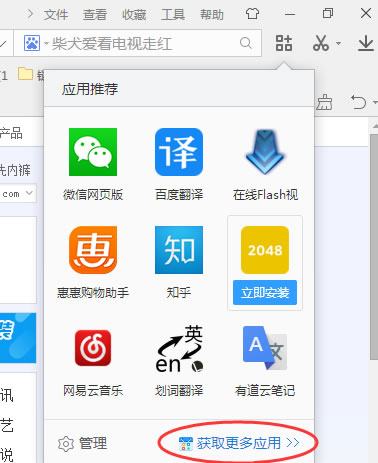Open the 工具 menu
The width and height of the screenshot is (378, 463).
173,15
